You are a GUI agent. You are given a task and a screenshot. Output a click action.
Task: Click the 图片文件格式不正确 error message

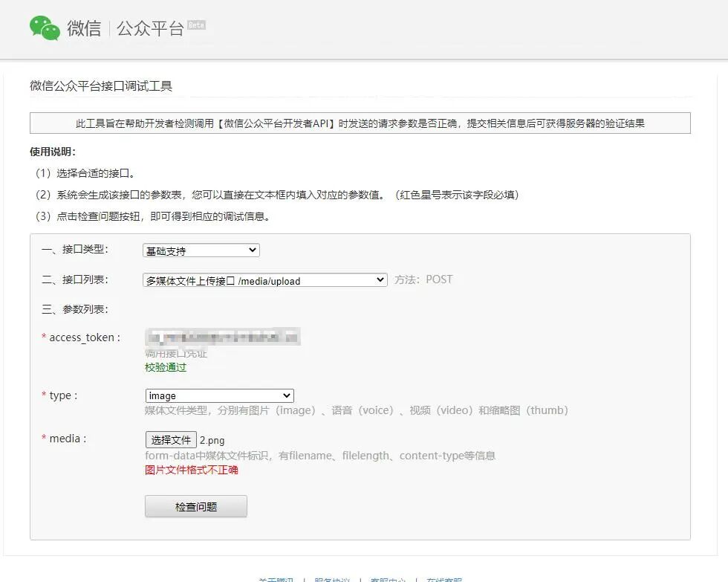pyautogui.click(x=192, y=470)
